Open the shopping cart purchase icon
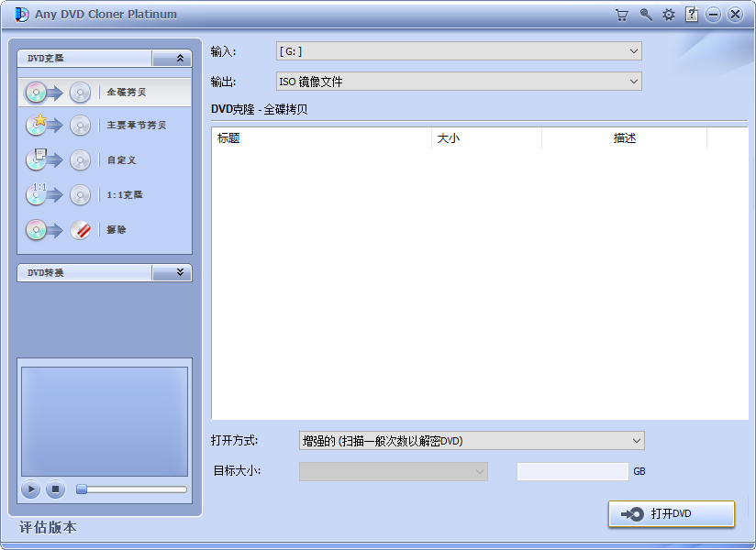The image size is (756, 550). [621, 15]
